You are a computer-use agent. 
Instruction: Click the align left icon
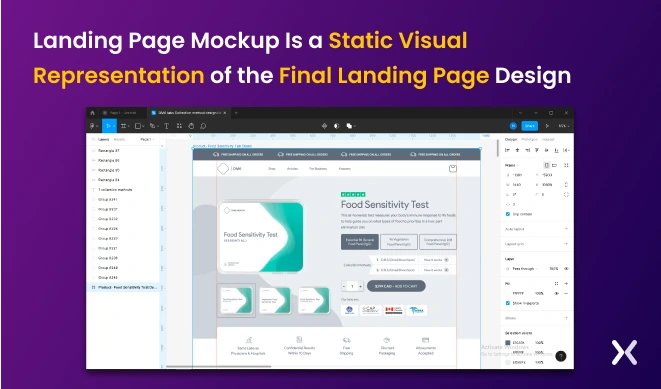[508, 150]
